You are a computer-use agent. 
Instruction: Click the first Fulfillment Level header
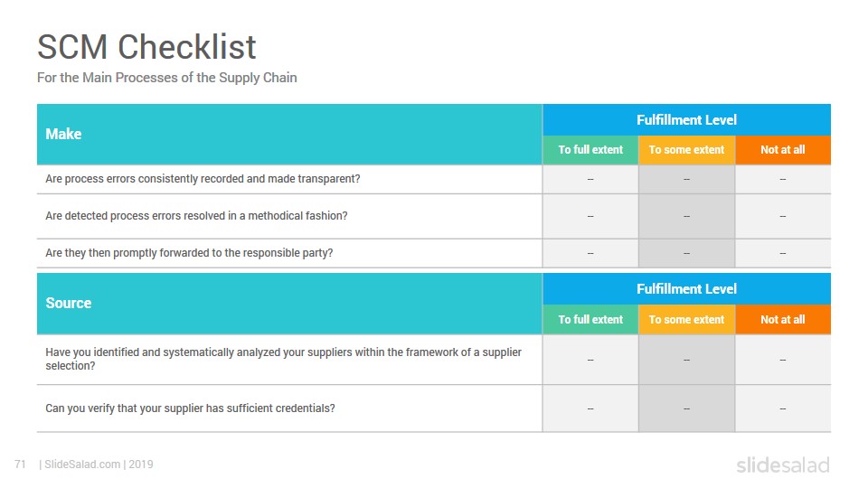686,120
